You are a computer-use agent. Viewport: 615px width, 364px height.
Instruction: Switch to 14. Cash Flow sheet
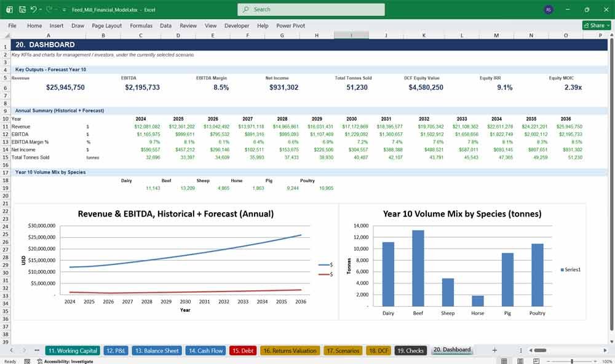click(x=206, y=350)
